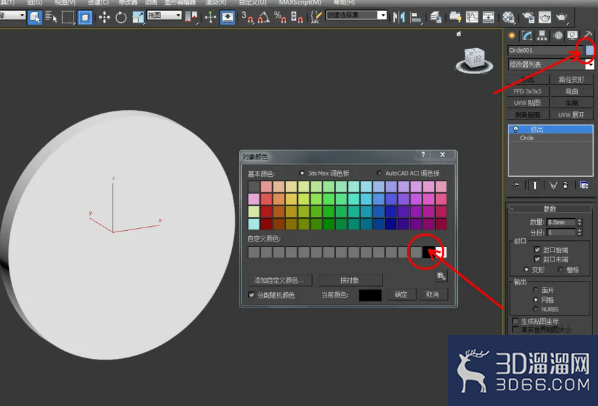598x406 pixels.
Task: Switch to the Hierarchy panel tab
Action: [x=542, y=35]
